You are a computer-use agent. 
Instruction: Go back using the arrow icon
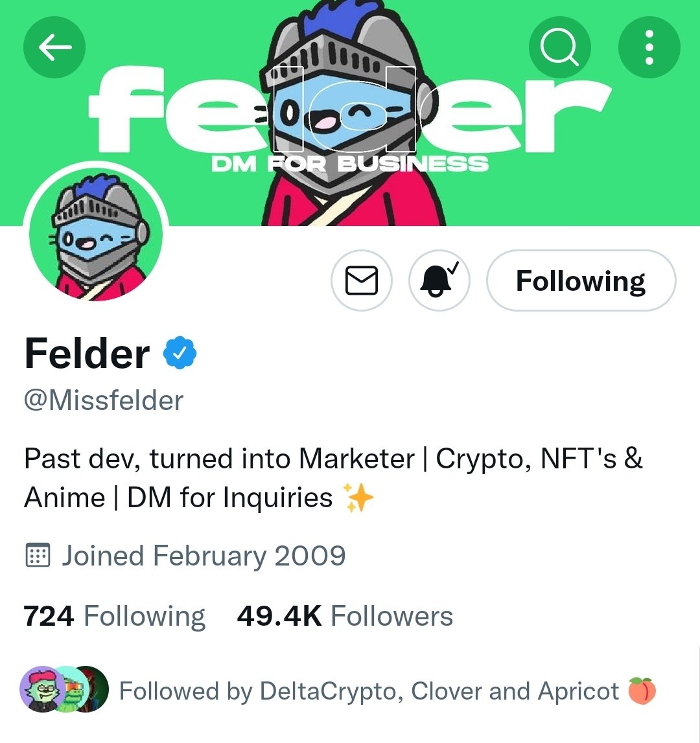pos(54,47)
